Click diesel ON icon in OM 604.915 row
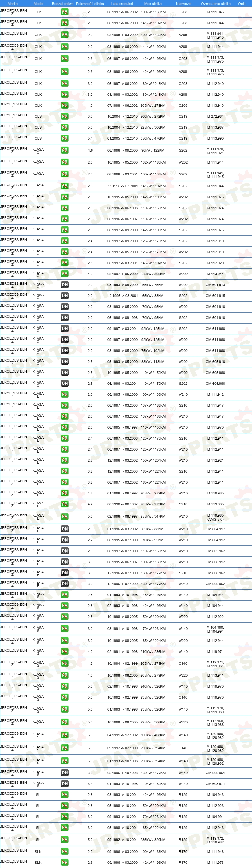 pos(64,296)
